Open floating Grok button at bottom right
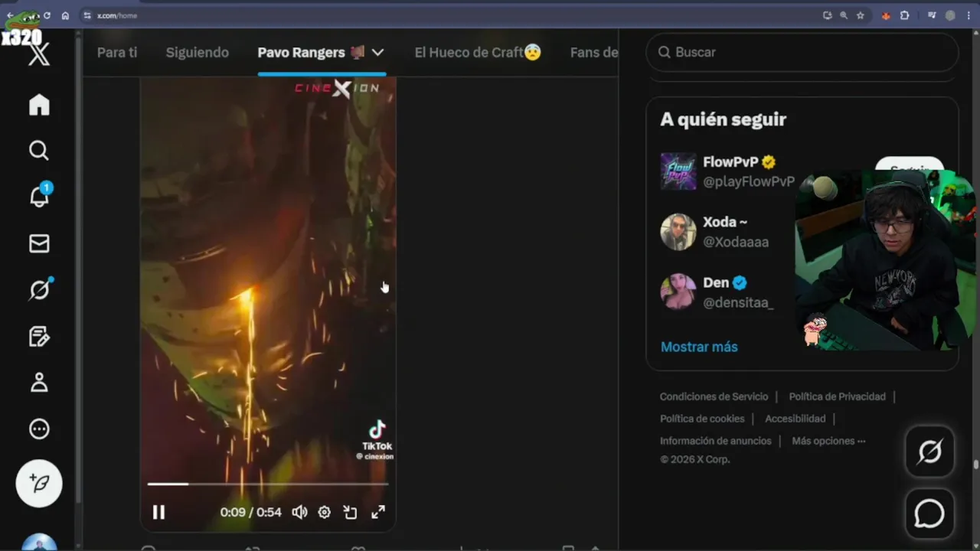This screenshot has height=551, width=980. pyautogui.click(x=929, y=452)
